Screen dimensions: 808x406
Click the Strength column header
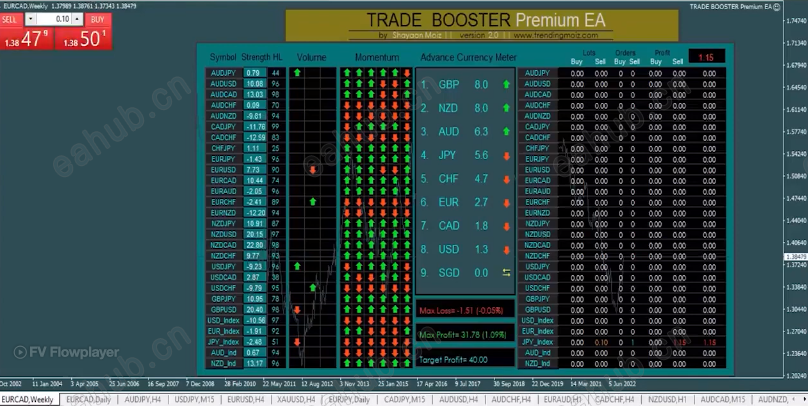[x=256, y=57]
